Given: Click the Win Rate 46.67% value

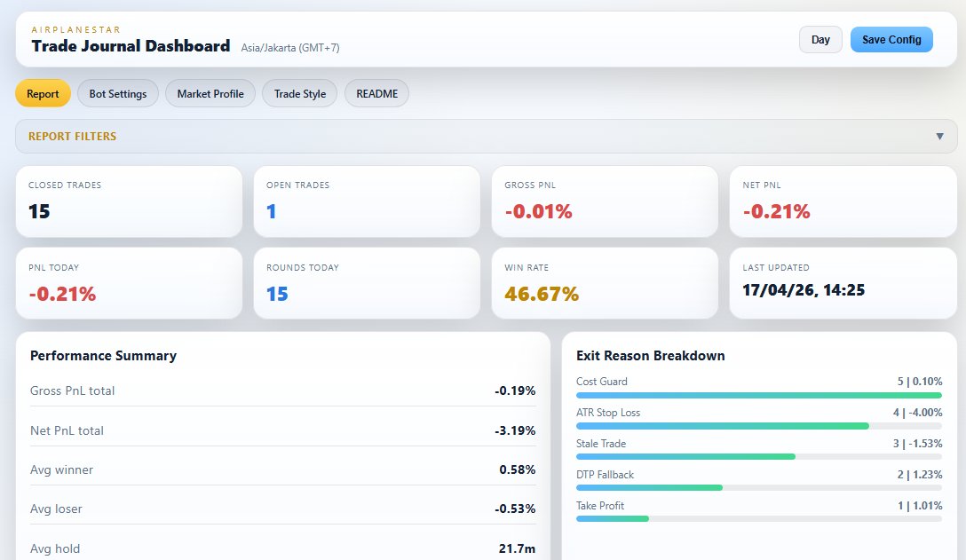Looking at the screenshot, I should point(542,294).
